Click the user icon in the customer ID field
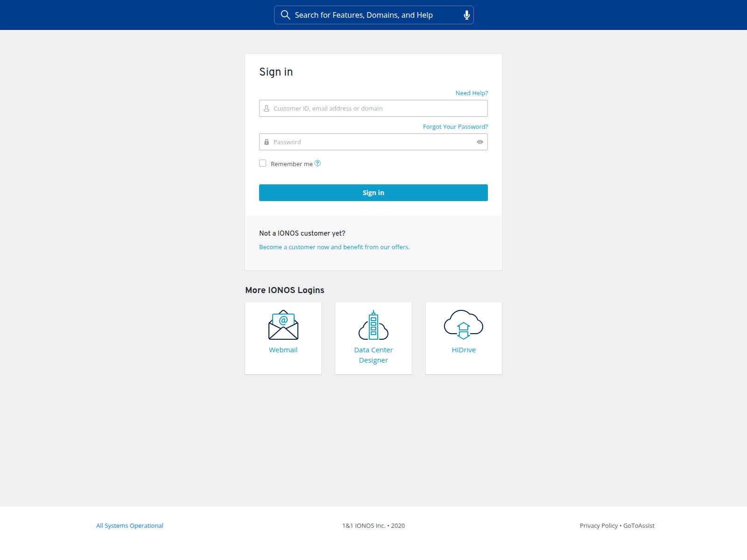Screen dimensions: 747x560 (267, 108)
